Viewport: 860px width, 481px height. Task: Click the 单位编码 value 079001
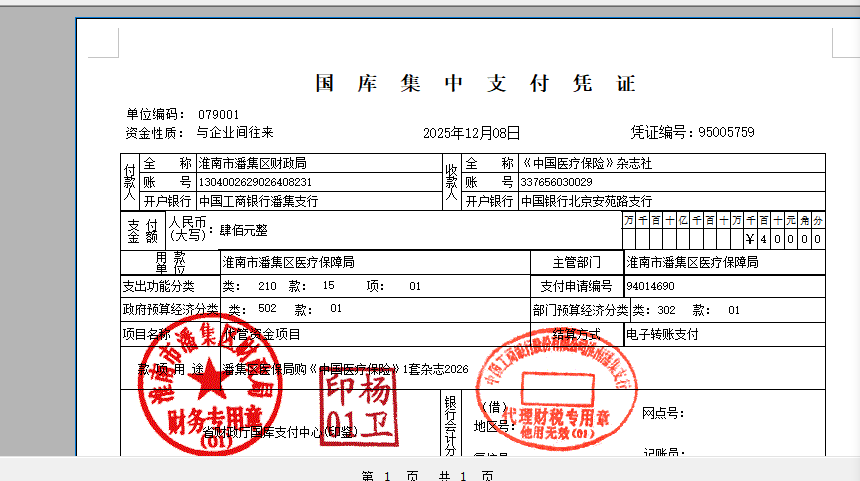point(218,115)
